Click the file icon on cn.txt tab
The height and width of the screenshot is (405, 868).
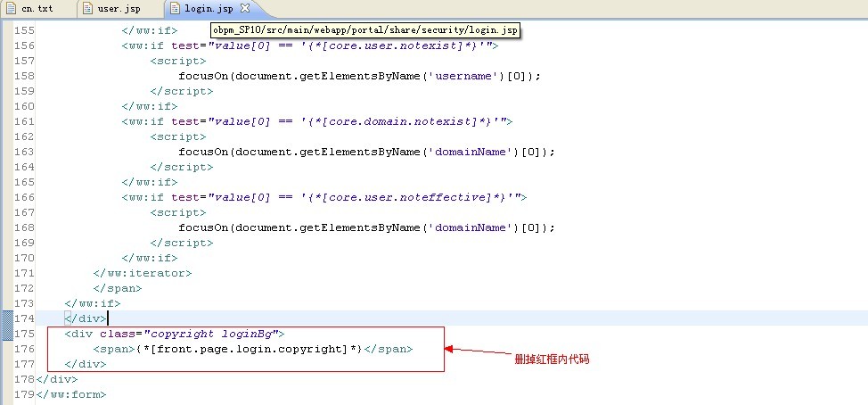(x=11, y=9)
